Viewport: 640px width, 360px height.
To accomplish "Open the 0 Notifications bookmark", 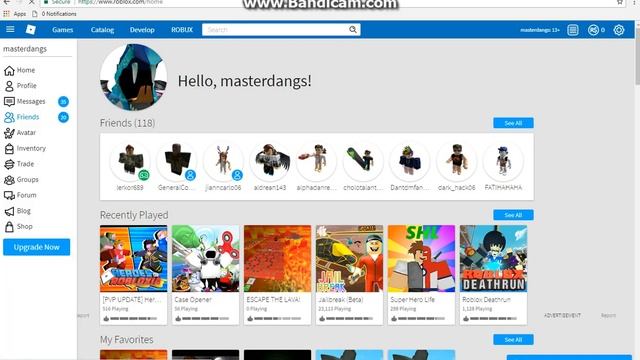I will coord(54,14).
